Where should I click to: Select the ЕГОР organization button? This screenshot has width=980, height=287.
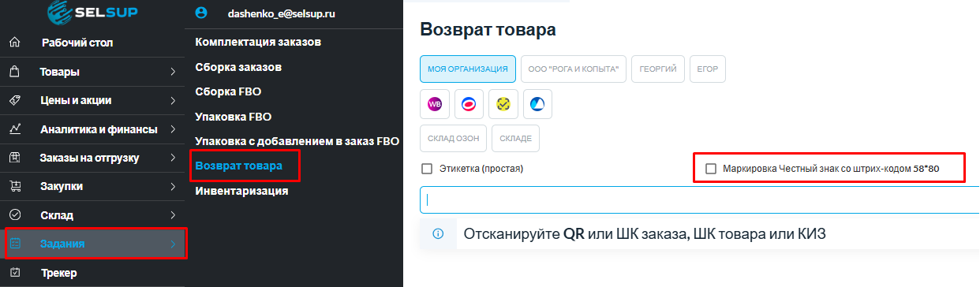(x=708, y=69)
